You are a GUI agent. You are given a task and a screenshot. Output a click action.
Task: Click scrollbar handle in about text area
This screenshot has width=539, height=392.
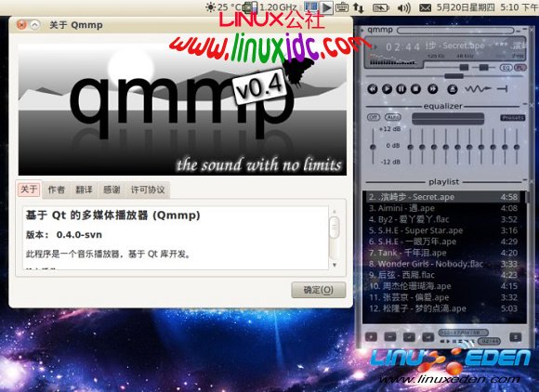point(335,227)
